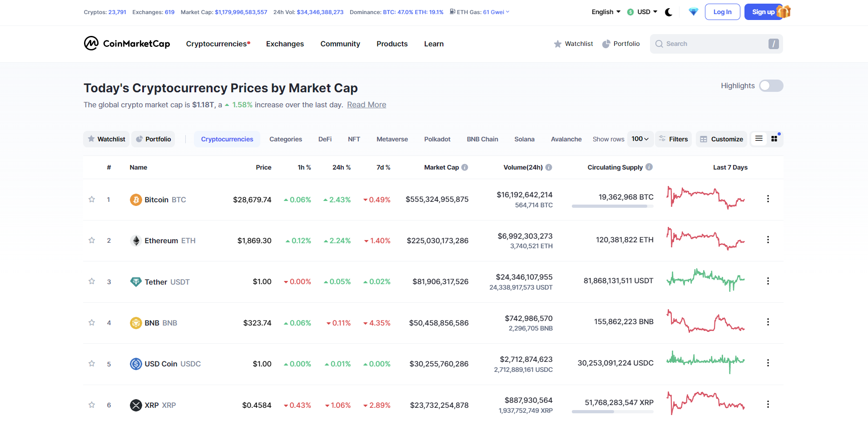This screenshot has width=868, height=421.
Task: Select the NFT tab
Action: click(354, 139)
